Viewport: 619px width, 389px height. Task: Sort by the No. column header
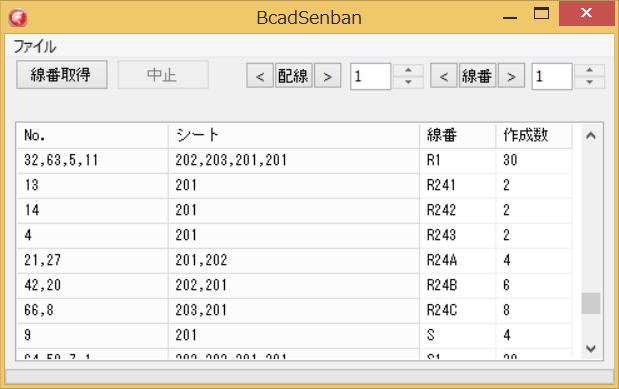click(92, 135)
